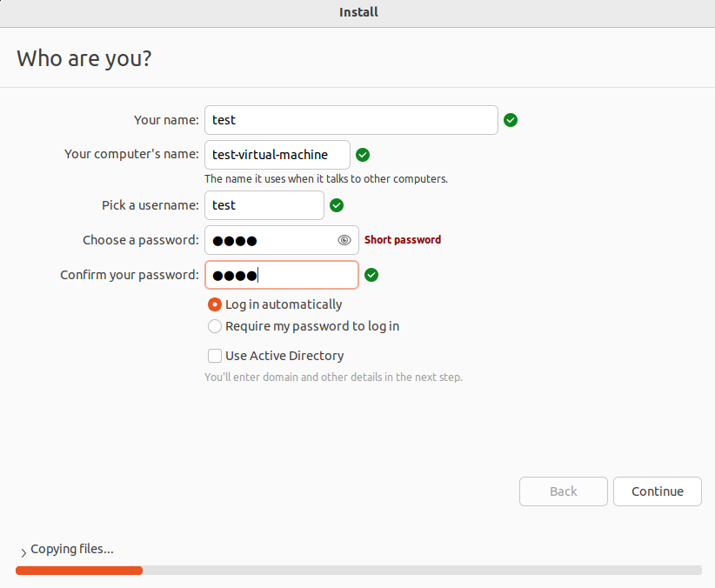Expand the Copying files details chevron

(x=23, y=552)
